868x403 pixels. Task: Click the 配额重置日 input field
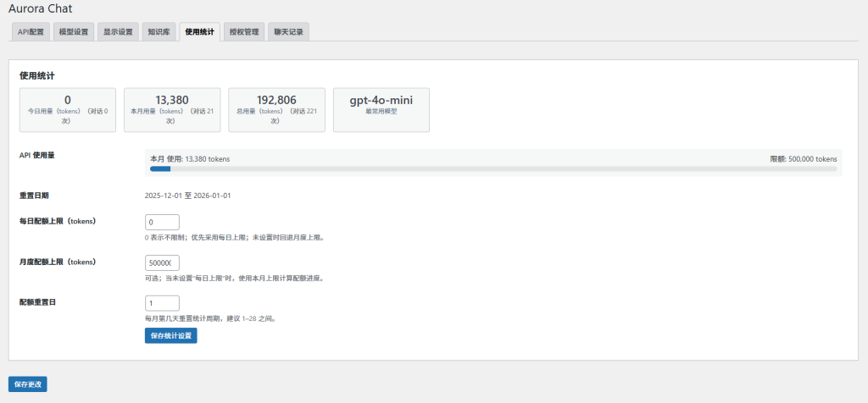163,303
